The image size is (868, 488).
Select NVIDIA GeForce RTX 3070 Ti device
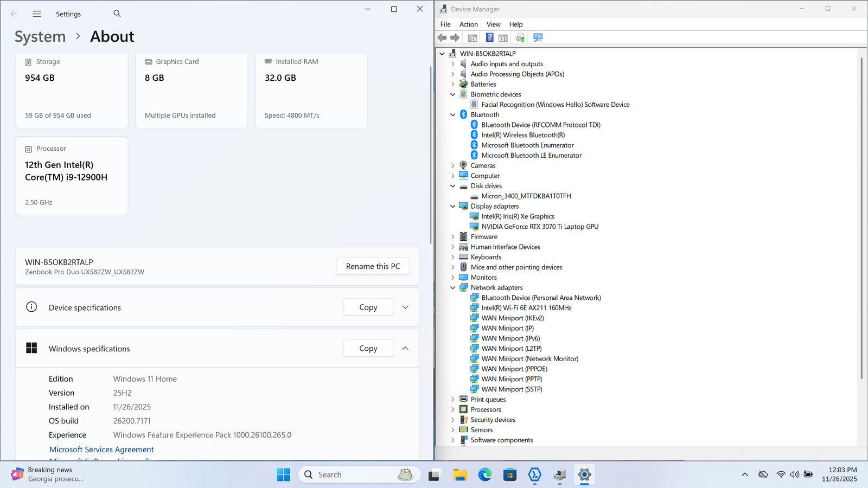(x=539, y=227)
